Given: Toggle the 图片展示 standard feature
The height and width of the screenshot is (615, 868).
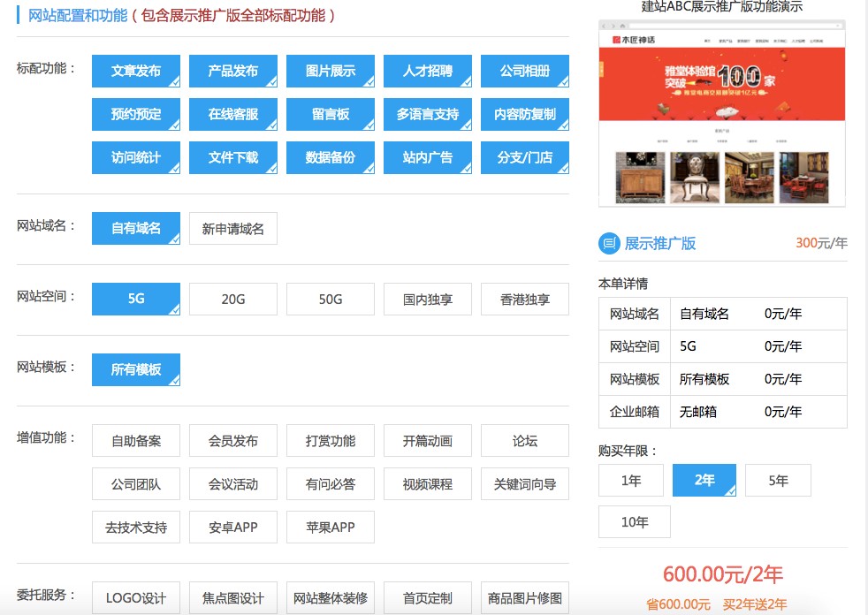Looking at the screenshot, I should (330, 72).
